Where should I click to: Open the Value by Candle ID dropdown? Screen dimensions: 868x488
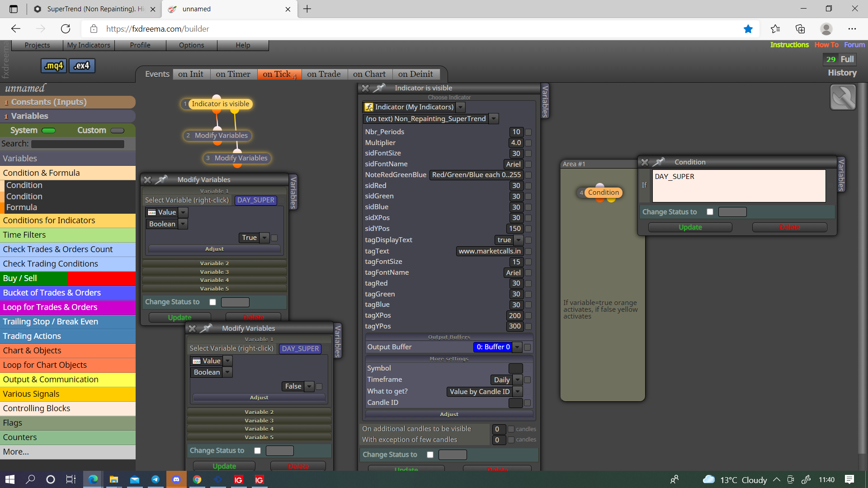pos(518,392)
